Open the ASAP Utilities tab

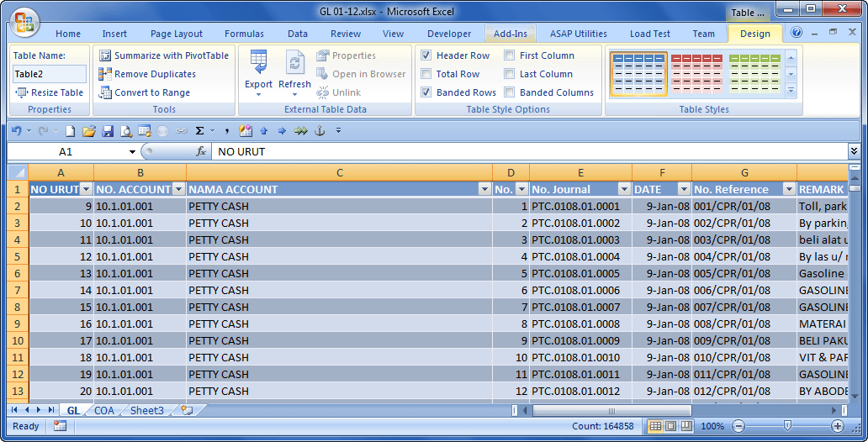(x=579, y=34)
